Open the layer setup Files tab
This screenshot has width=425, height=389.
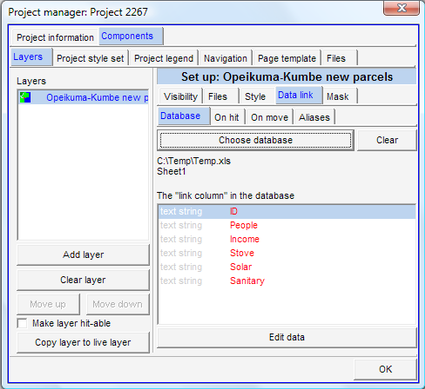[x=221, y=96]
